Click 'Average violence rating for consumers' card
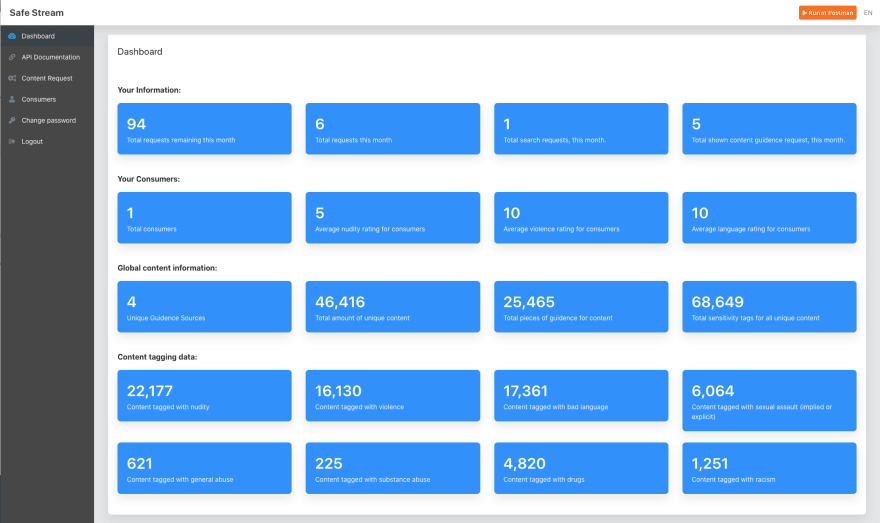This screenshot has width=880, height=523. click(581, 218)
